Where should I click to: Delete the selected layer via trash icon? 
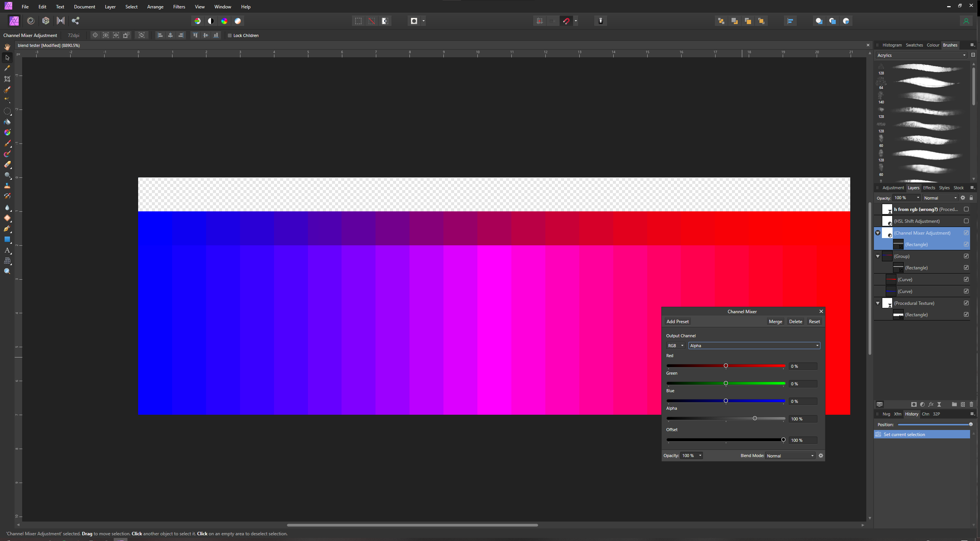971,404
